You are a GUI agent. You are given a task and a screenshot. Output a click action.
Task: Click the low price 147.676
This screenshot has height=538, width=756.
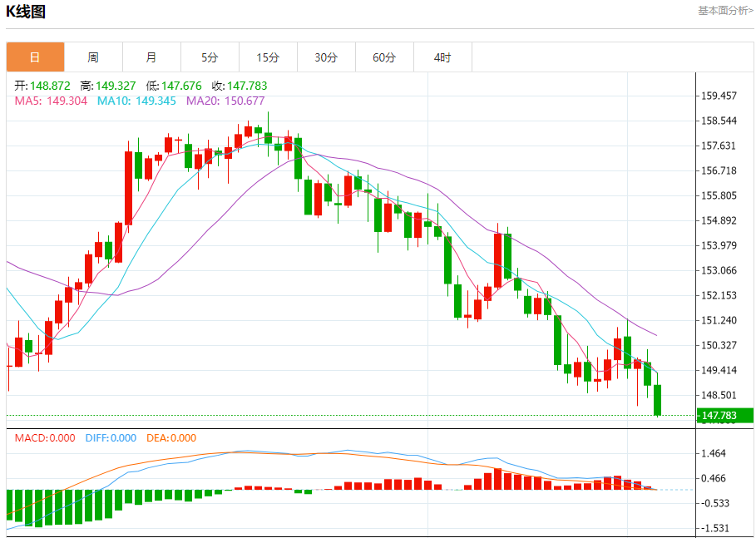click(181, 86)
